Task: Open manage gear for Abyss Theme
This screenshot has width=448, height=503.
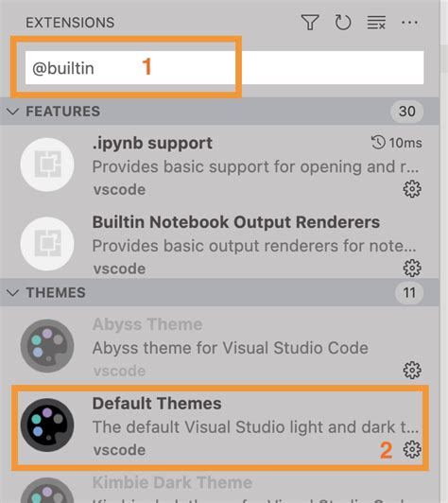Action: point(412,371)
